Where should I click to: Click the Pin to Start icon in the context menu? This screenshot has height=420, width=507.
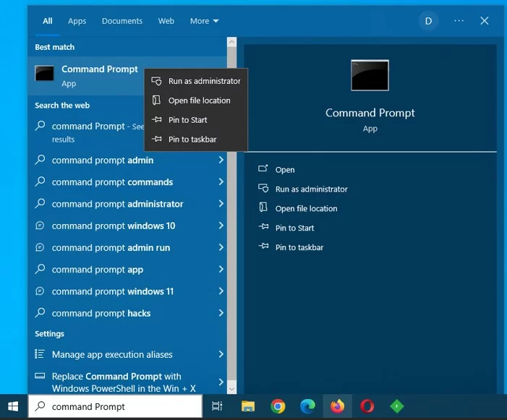pos(157,119)
